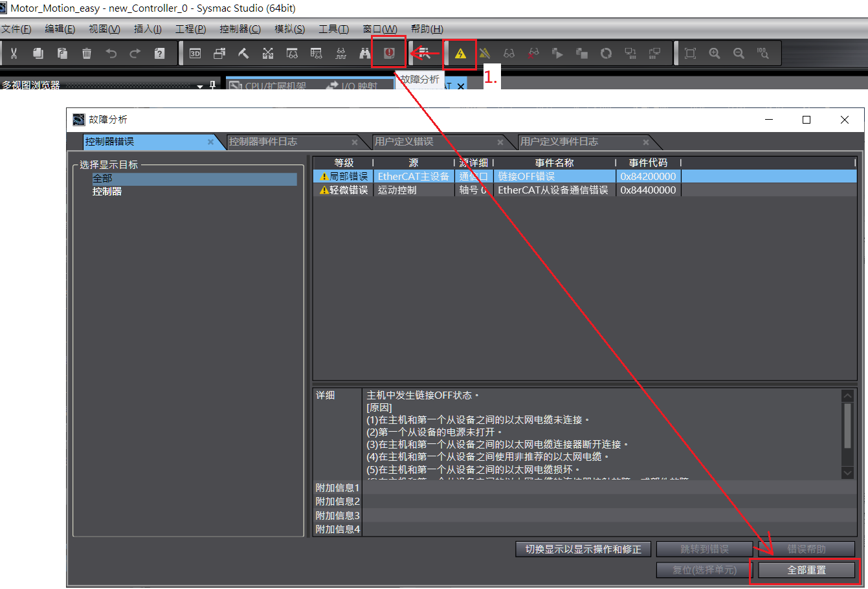The image size is (868, 589).
Task: Open the 多视图浏览器 dropdown arrow
Action: tap(199, 85)
